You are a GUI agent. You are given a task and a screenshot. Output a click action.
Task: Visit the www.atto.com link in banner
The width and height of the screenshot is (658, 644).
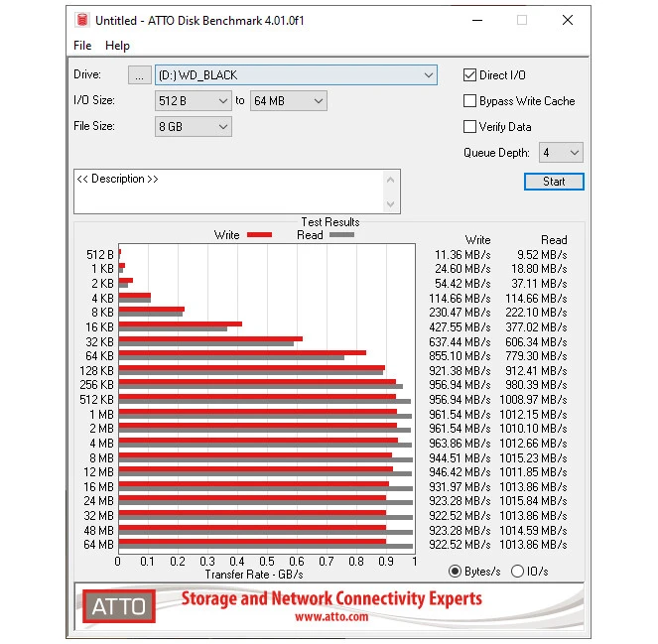(x=331, y=616)
